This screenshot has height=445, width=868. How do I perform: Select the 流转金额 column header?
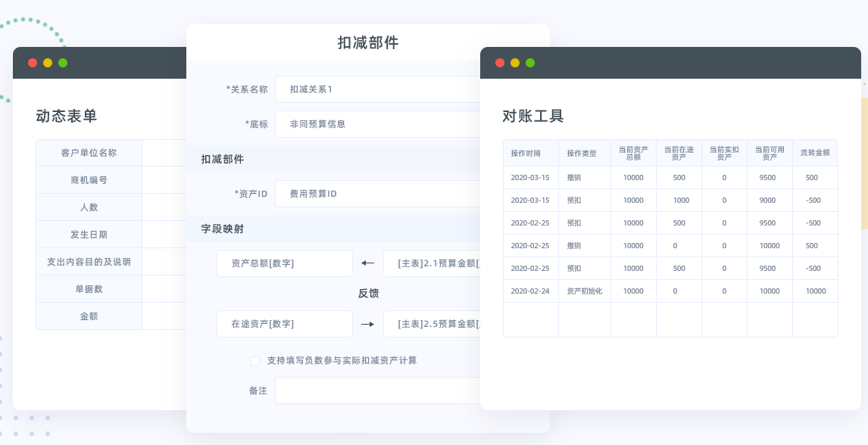[815, 152]
